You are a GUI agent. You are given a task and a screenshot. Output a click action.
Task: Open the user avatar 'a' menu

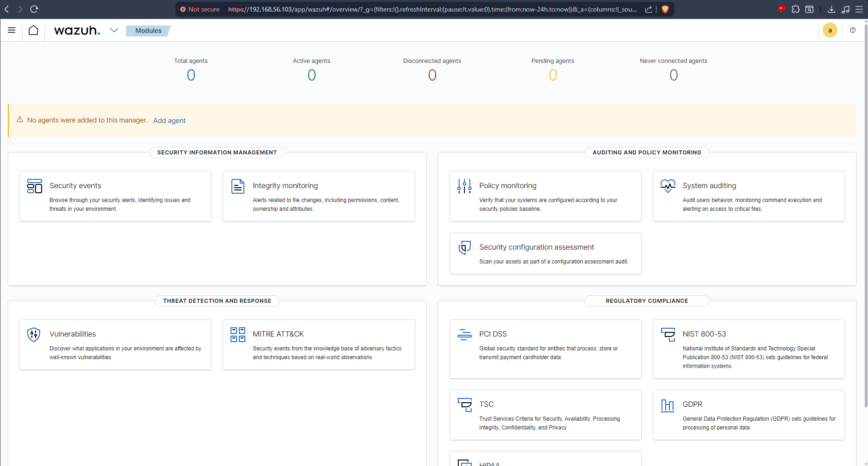tap(830, 31)
